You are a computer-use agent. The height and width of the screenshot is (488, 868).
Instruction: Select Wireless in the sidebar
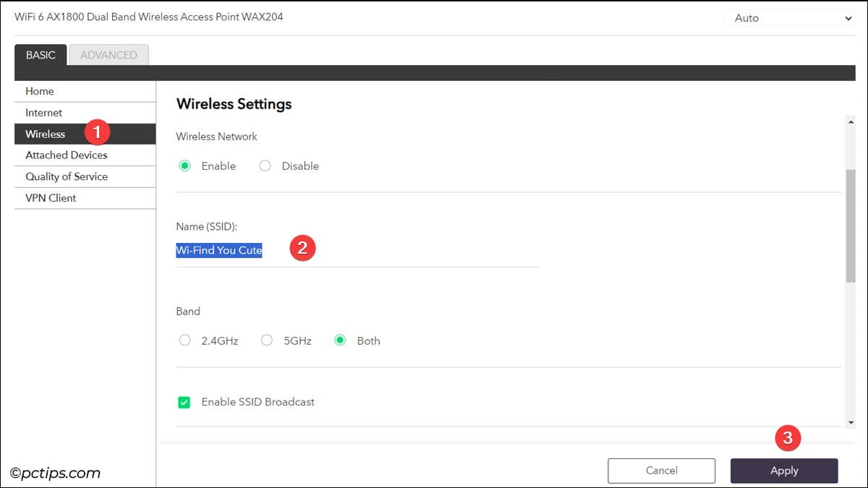pos(85,134)
